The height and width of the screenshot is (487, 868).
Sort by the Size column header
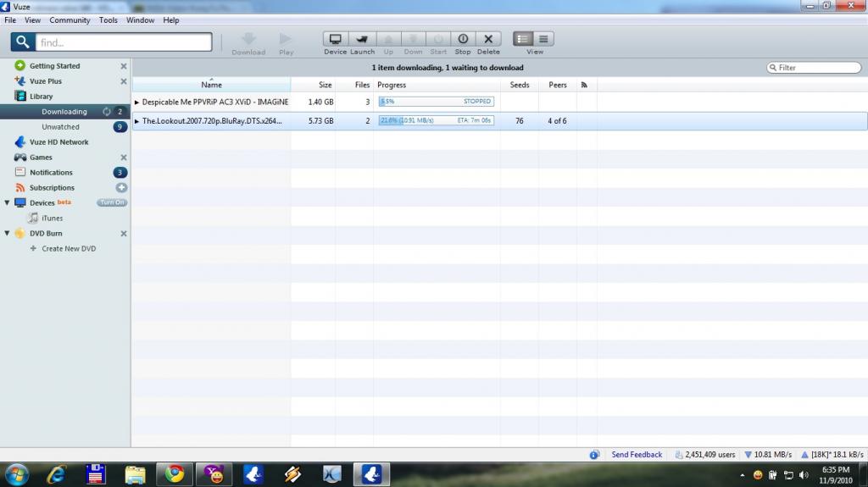click(325, 85)
